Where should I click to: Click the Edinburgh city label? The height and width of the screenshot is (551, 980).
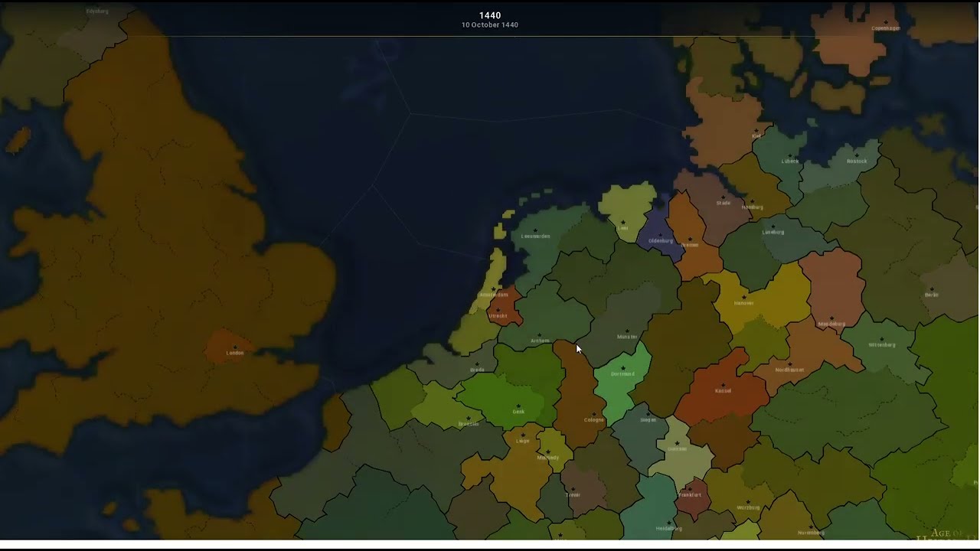[x=97, y=11]
